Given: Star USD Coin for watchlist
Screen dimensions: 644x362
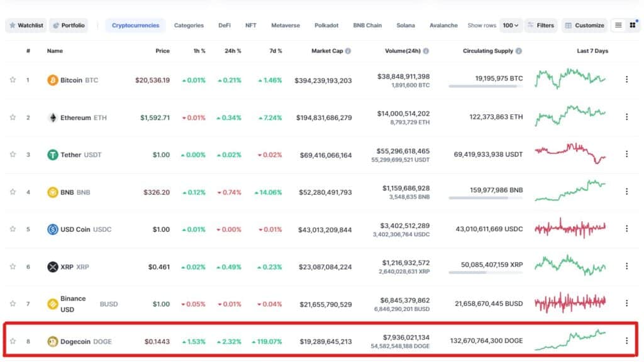Looking at the screenshot, I should tap(13, 229).
